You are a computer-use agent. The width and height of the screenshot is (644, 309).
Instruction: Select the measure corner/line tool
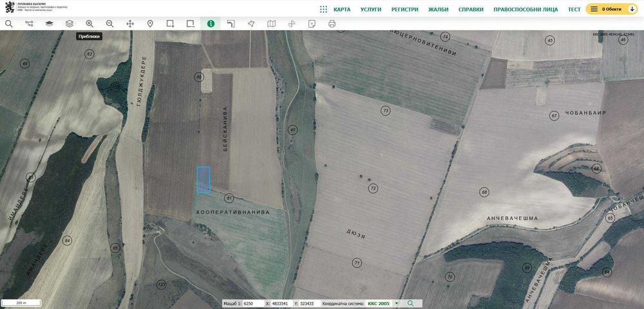(231, 24)
